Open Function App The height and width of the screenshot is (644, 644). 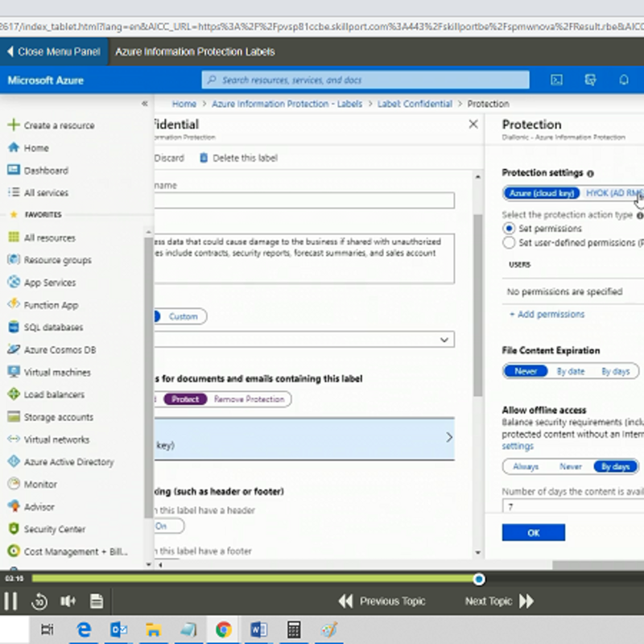(43, 305)
